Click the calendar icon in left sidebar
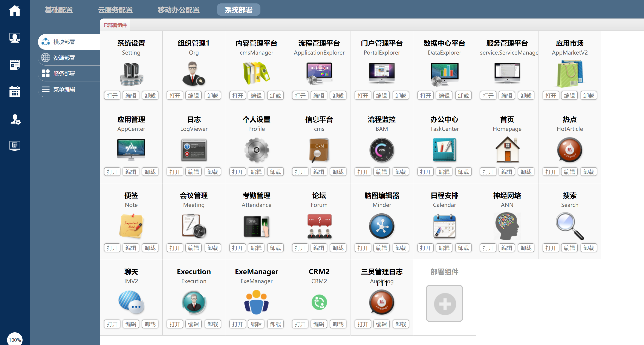644x345 pixels. [x=14, y=92]
